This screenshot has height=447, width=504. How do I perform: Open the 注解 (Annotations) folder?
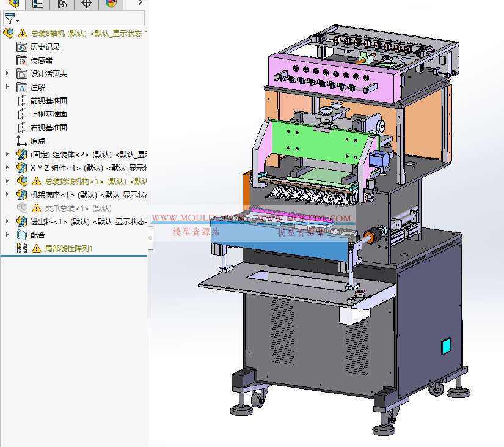[x=38, y=87]
